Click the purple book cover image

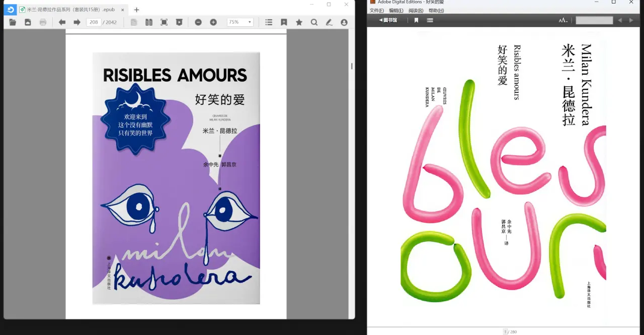(176, 178)
